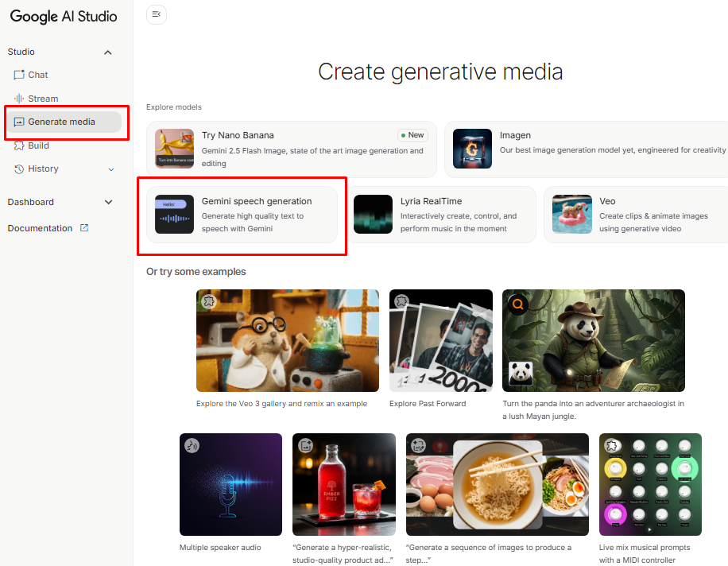Screen dimensions: 728x566
Task: Open the Veo model card
Action: click(636, 215)
